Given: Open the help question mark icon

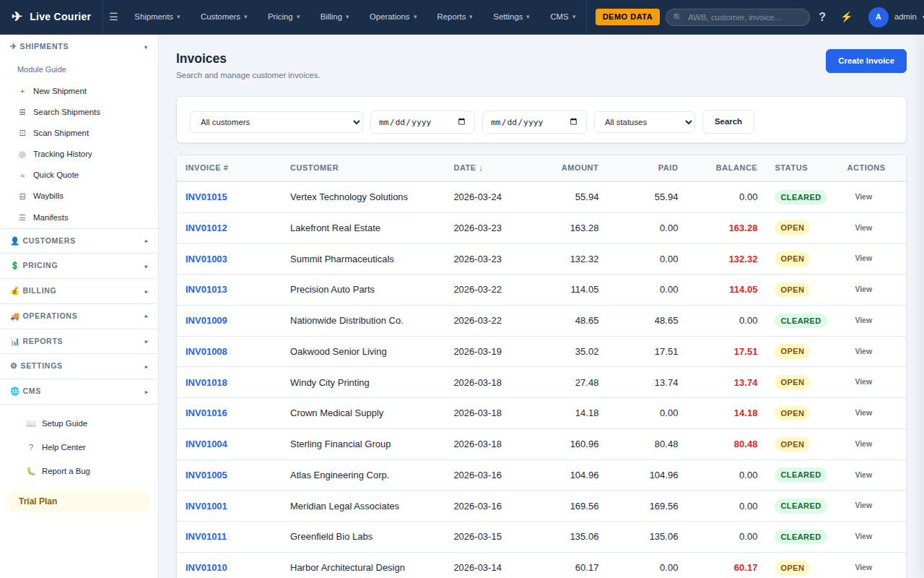Looking at the screenshot, I should [x=821, y=17].
